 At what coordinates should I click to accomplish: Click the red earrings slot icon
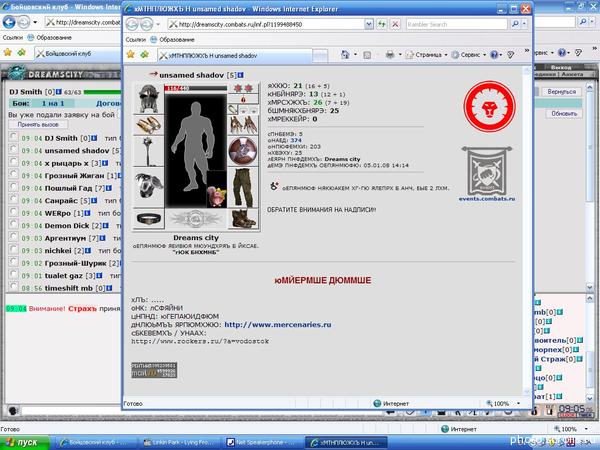[243, 88]
